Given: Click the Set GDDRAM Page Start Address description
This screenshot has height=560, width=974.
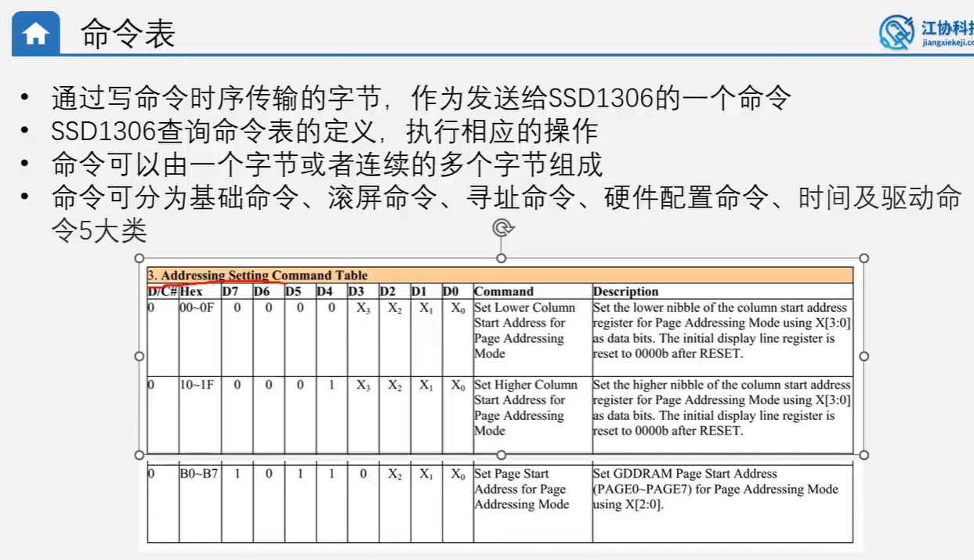Looking at the screenshot, I should point(715,489).
